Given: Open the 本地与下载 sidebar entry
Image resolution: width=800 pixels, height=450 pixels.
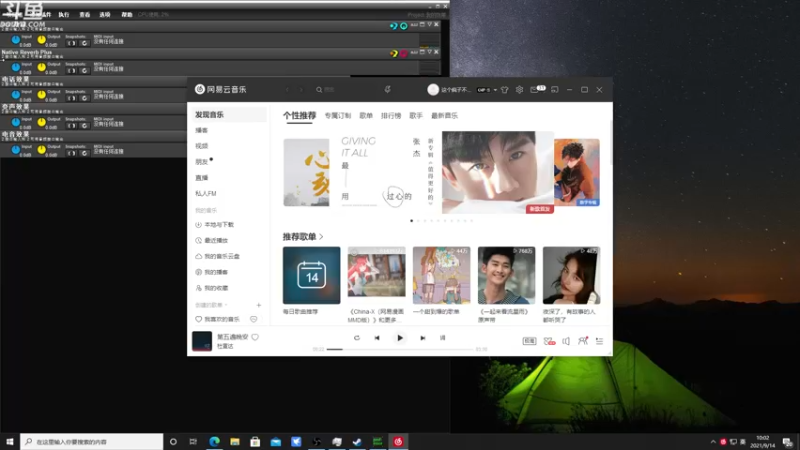Looking at the screenshot, I should click(215, 224).
